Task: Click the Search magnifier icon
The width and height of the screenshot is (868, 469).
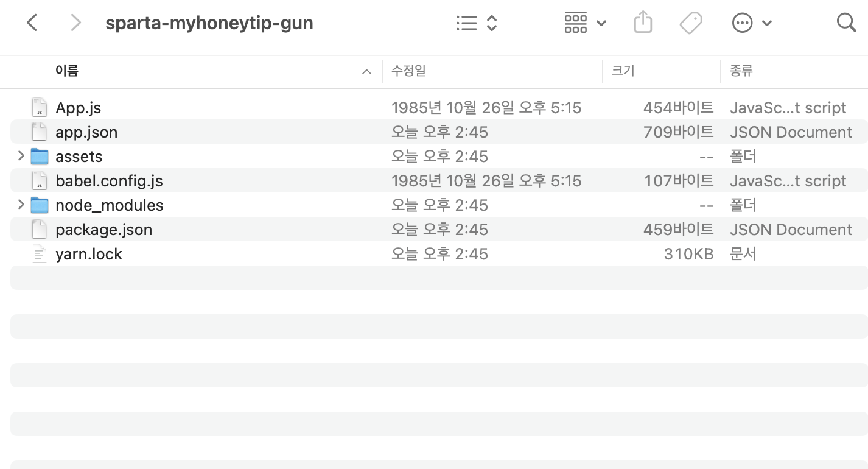Action: 847,23
